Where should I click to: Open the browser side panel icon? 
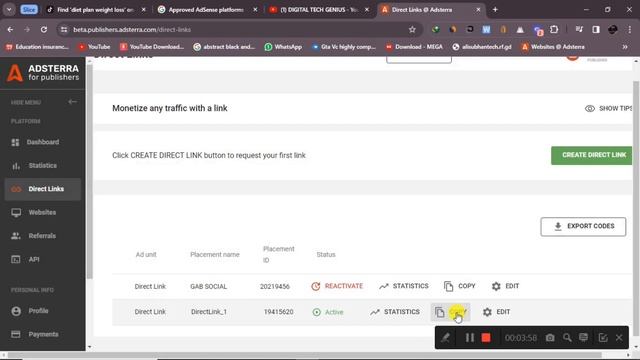(596, 29)
